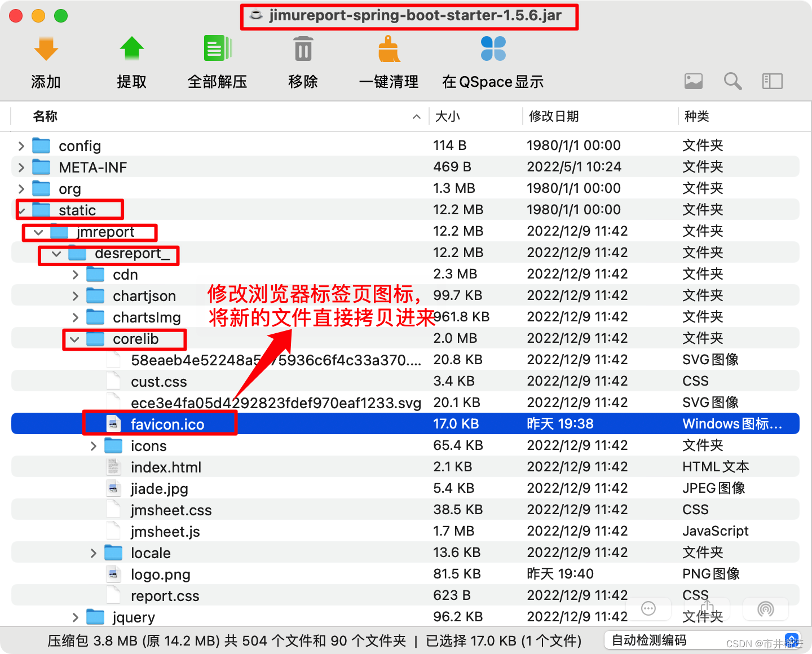Expand the icons folder chevron
This screenshot has width=812, height=654.
tap(94, 446)
